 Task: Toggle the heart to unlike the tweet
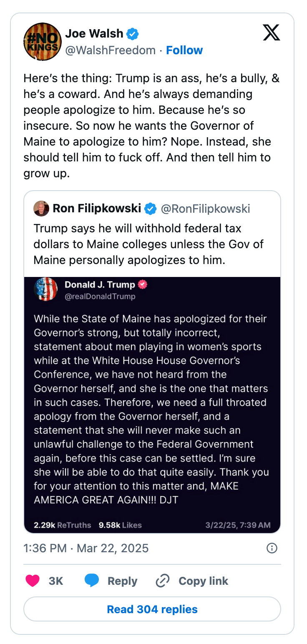click(x=32, y=581)
